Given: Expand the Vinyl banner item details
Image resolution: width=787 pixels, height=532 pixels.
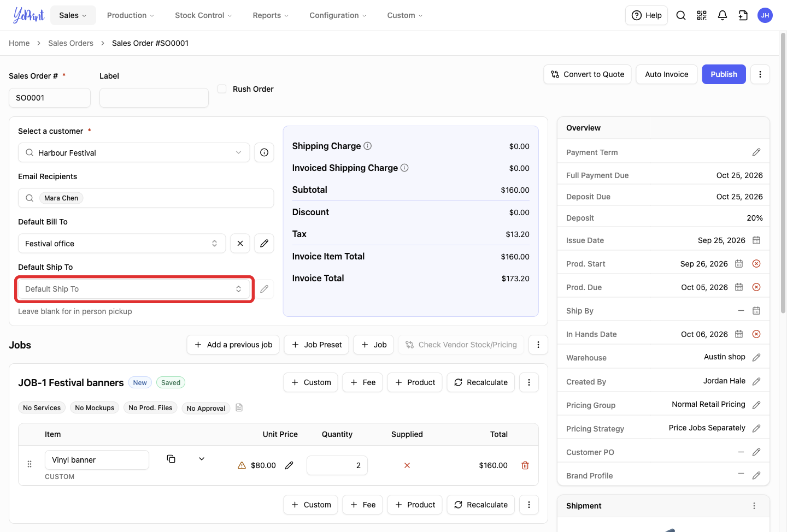Looking at the screenshot, I should (x=202, y=459).
